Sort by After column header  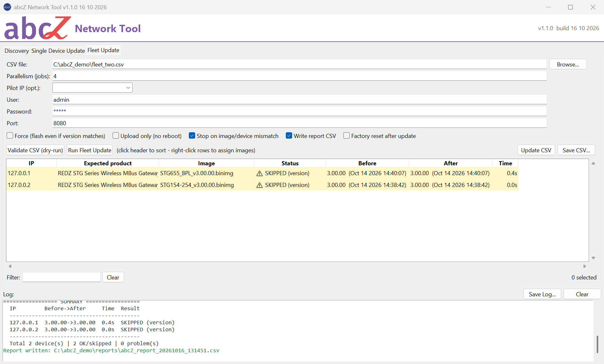tap(450, 163)
